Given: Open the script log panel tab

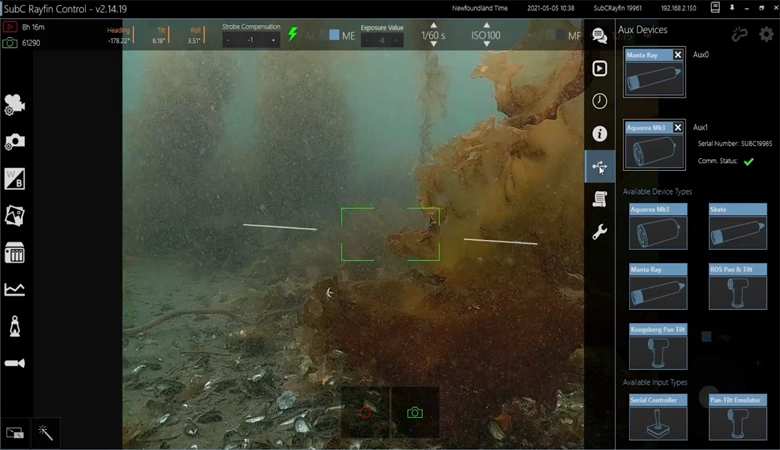Looking at the screenshot, I should 600,199.
